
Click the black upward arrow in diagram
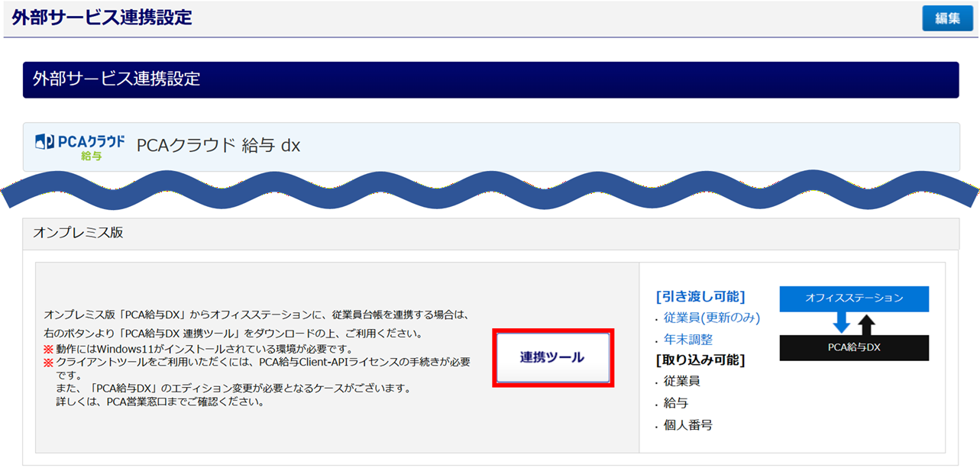(x=866, y=324)
